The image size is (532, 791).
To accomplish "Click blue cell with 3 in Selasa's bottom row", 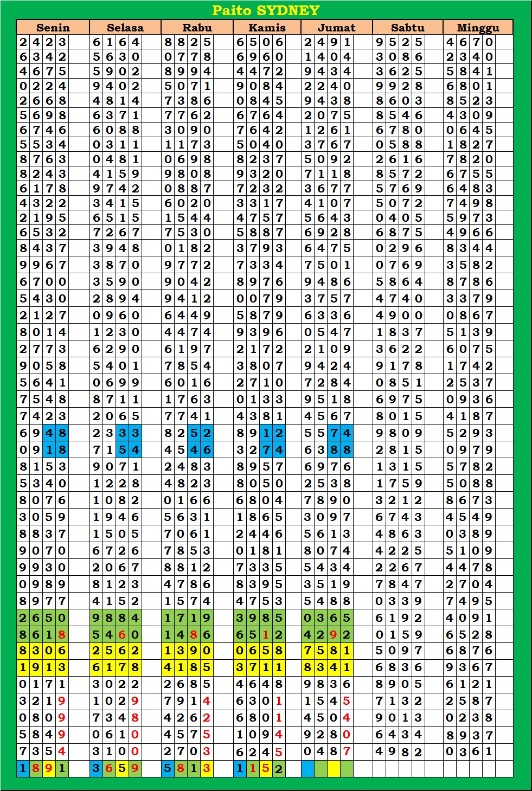I will [95, 768].
